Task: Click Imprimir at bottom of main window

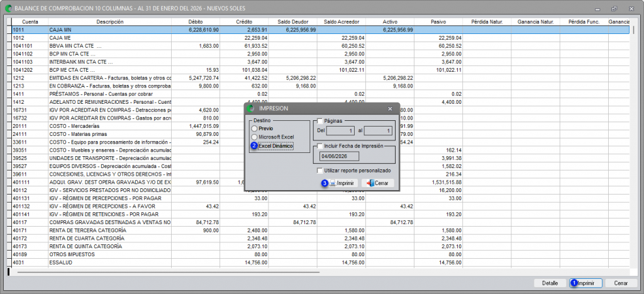Action: click(586, 283)
